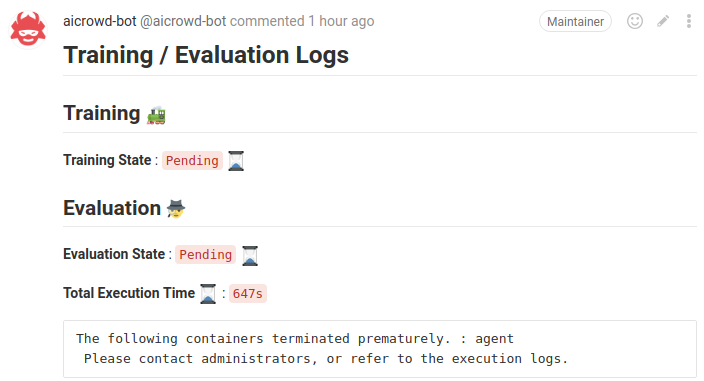Click the train emoji beside Training heading
Image resolution: width=704 pixels, height=381 pixels.
(x=156, y=115)
